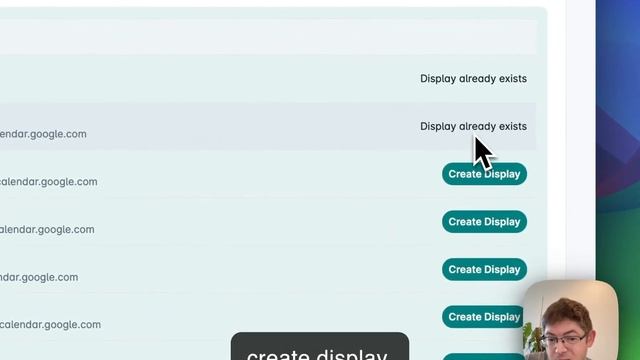The width and height of the screenshot is (640, 360).
Task: Click the topmost Create Display button
Action: (x=484, y=174)
